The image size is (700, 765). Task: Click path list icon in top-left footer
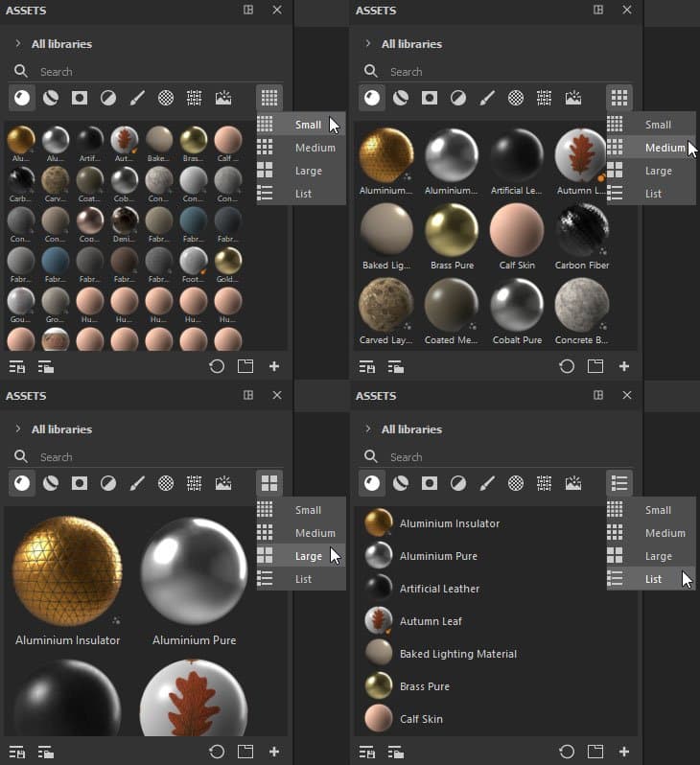[46, 367]
